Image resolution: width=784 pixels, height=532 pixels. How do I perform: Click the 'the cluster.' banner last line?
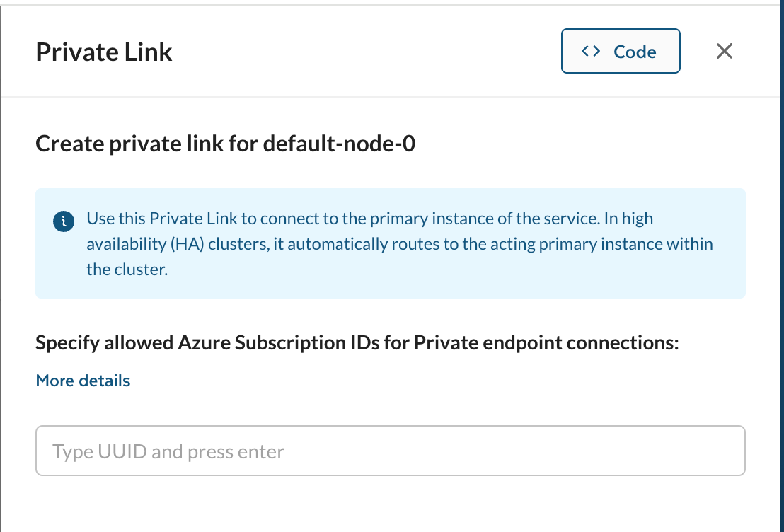click(x=127, y=270)
